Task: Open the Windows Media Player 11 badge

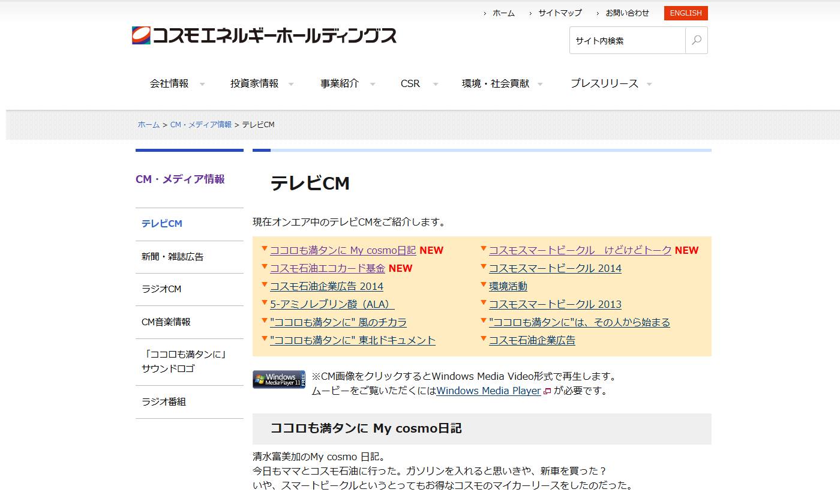Action: click(x=279, y=379)
